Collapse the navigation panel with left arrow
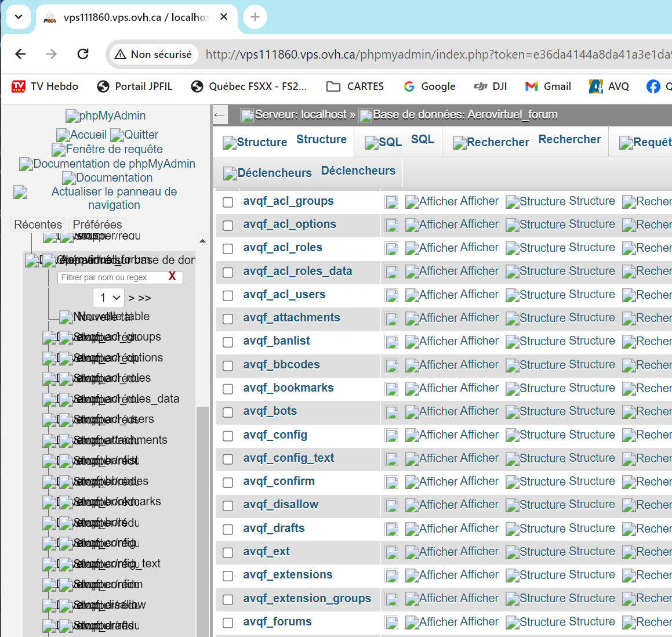Image resolution: width=672 pixels, height=637 pixels. coord(219,115)
